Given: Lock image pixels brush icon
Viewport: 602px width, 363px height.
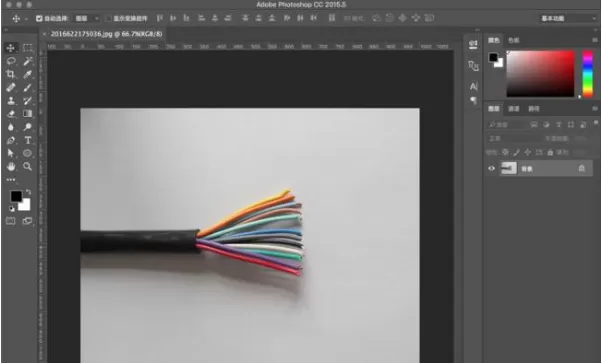Looking at the screenshot, I should pyautogui.click(x=516, y=152).
